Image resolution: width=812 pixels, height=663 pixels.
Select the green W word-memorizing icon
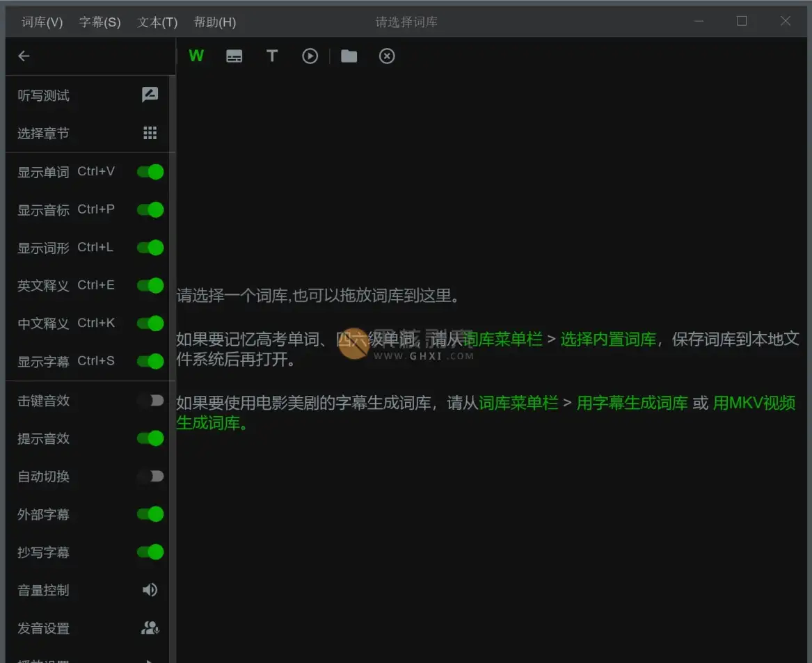196,56
